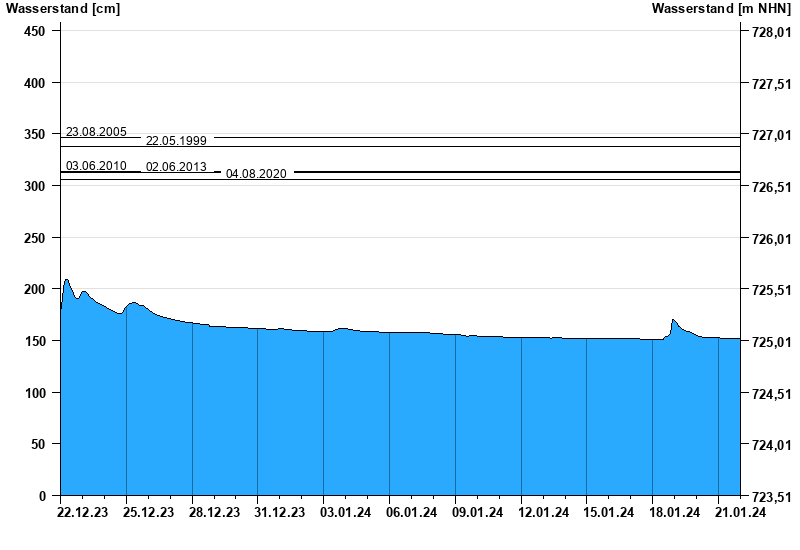Click the small peak after 18.01.24
This screenshot has height=550, width=800.
[673, 321]
